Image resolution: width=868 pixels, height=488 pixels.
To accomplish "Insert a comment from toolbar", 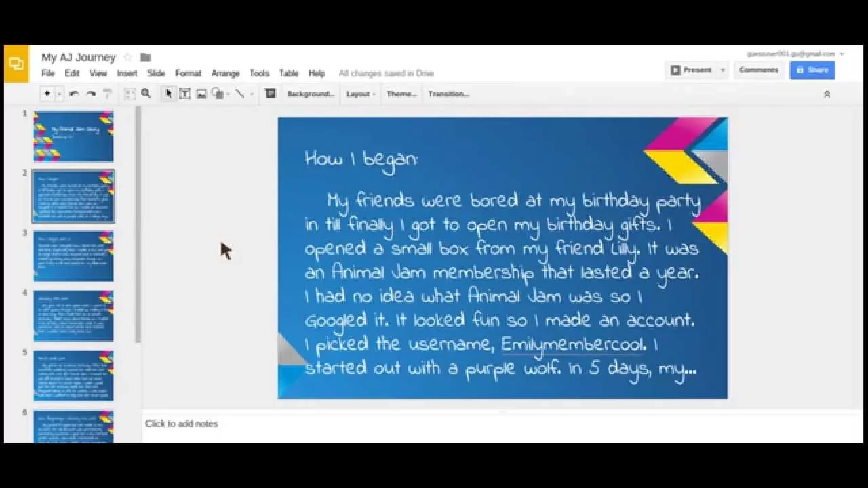I will tap(270, 94).
